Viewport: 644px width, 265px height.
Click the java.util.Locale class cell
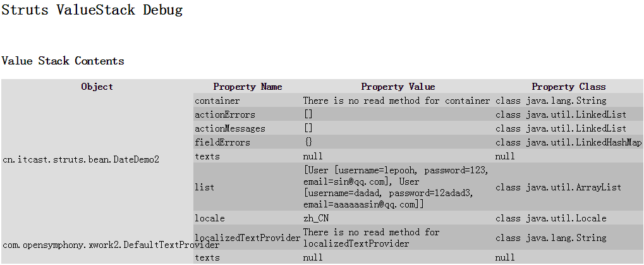click(550, 218)
